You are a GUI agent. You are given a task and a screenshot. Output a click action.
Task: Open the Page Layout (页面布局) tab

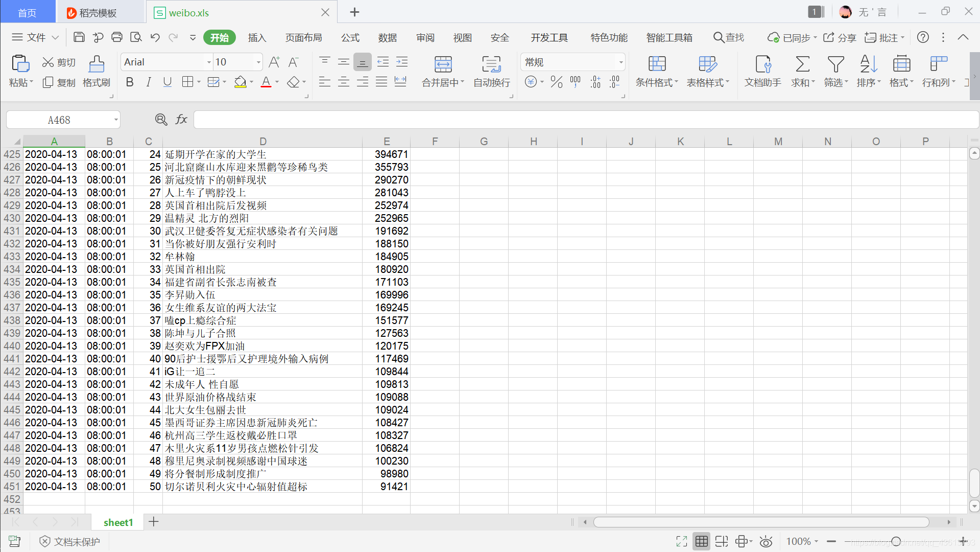(303, 38)
